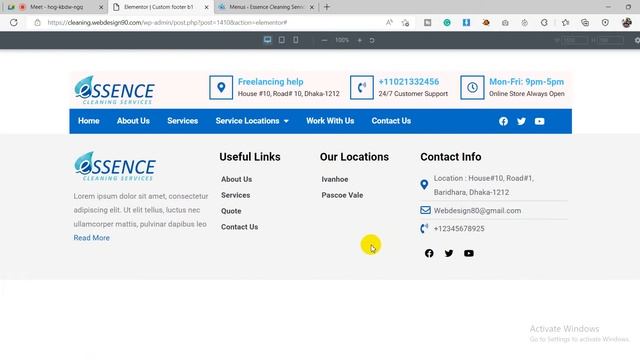Click the footer location pin icon

click(424, 185)
